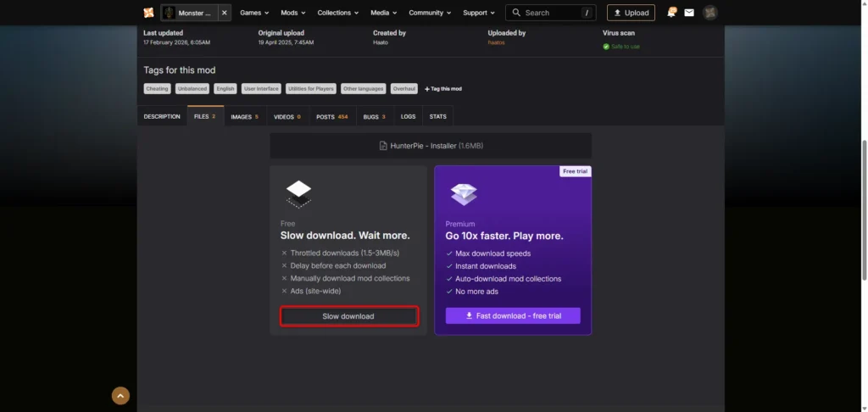Click the HunterPie - Installer file header
Screen dimensions: 868x412
(431, 146)
